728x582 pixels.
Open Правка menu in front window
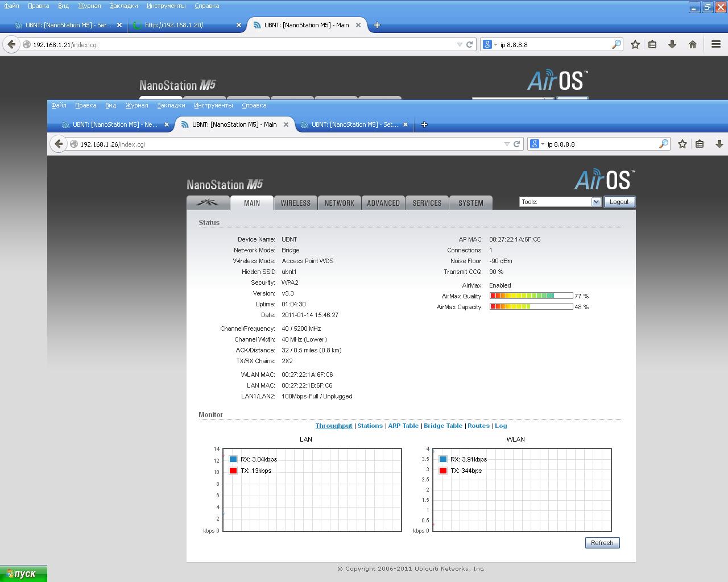point(85,105)
